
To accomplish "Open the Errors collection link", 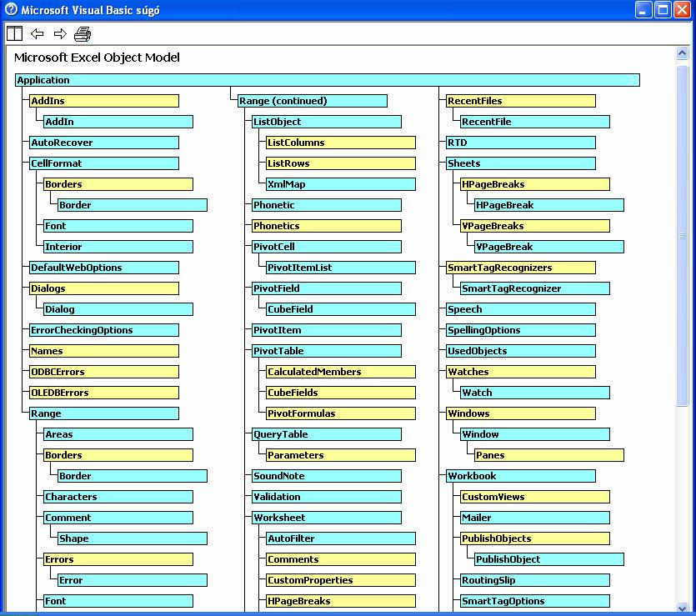I will click(x=118, y=559).
